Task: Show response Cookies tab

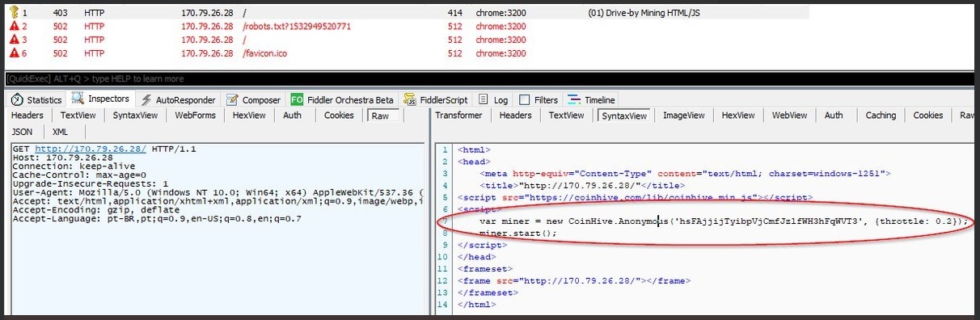Action: point(928,116)
